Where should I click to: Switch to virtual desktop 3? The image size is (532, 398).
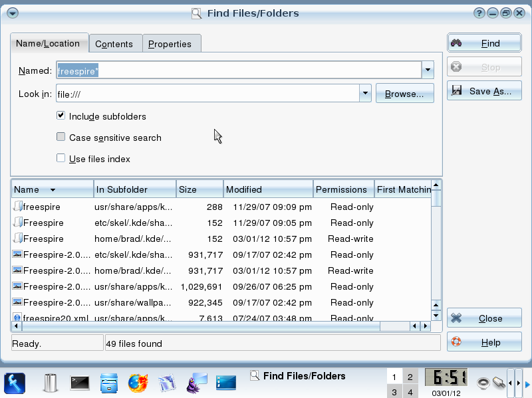[394, 392]
